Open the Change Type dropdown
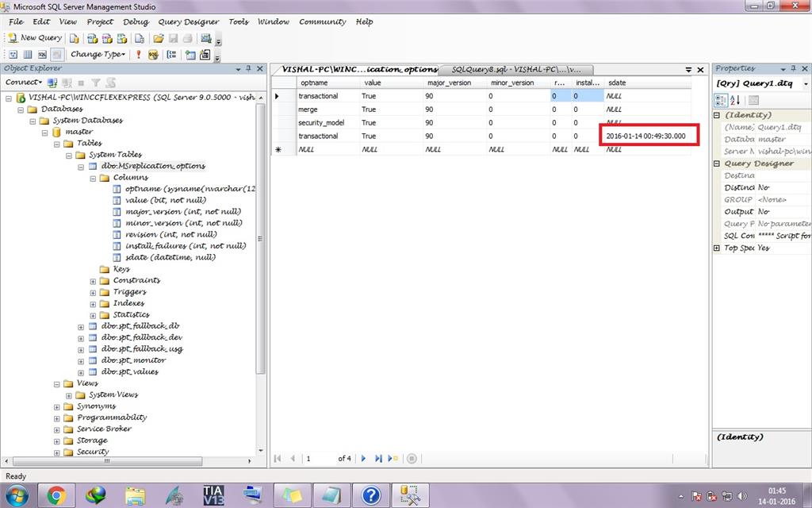The width and height of the screenshot is (812, 508). click(98, 55)
